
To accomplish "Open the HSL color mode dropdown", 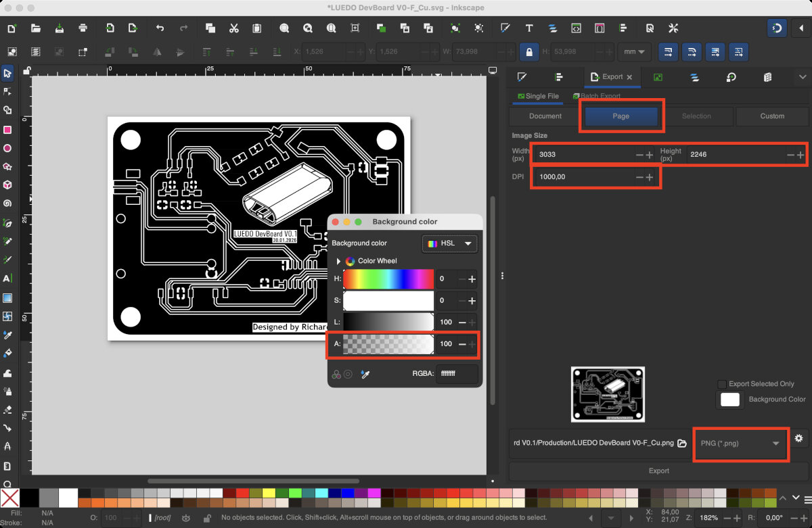I will point(450,243).
